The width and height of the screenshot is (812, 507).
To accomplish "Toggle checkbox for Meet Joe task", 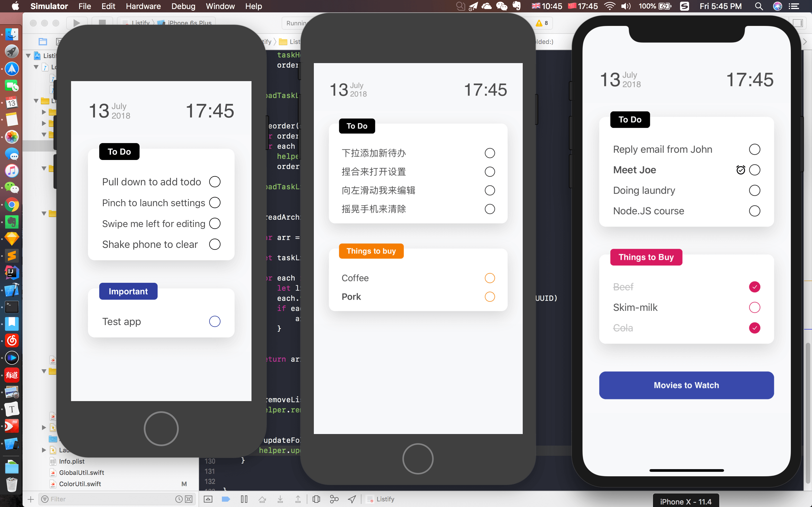I will (x=755, y=170).
